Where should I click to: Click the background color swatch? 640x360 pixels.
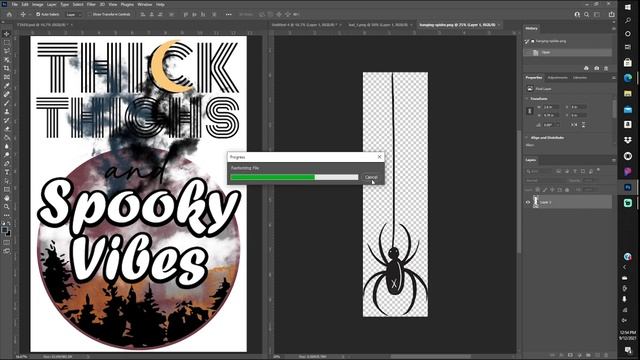9,233
